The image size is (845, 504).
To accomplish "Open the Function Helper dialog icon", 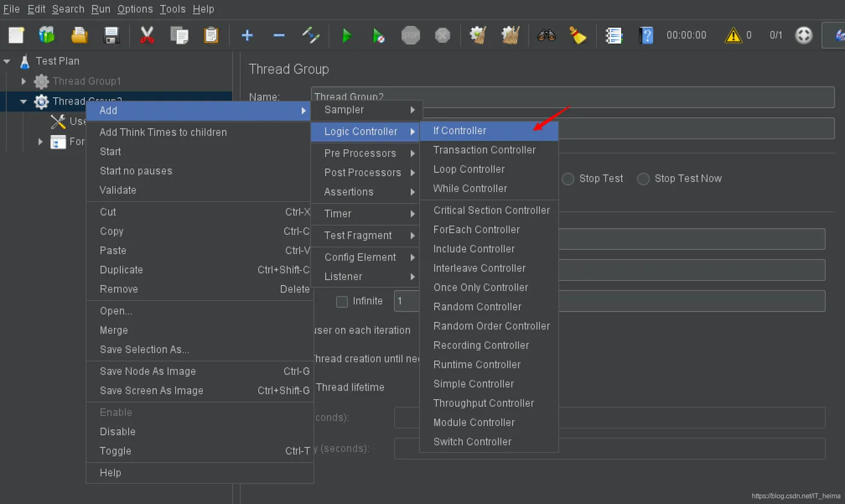I will tap(614, 35).
